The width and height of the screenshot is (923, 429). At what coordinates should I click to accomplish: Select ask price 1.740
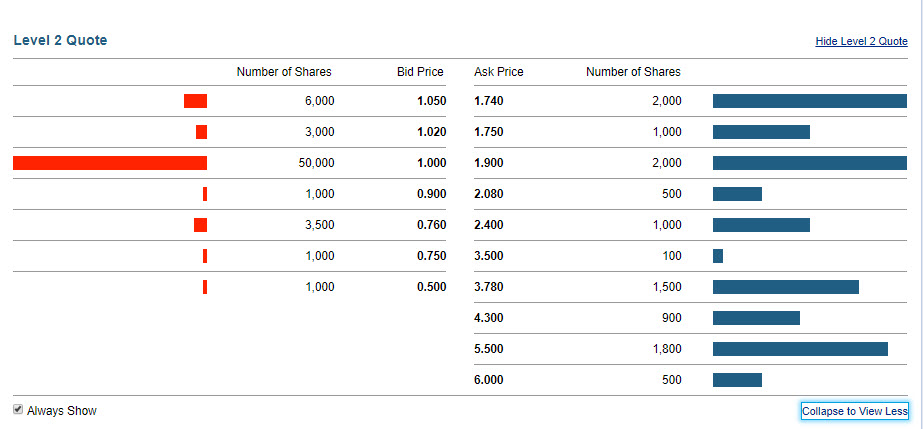(x=489, y=101)
